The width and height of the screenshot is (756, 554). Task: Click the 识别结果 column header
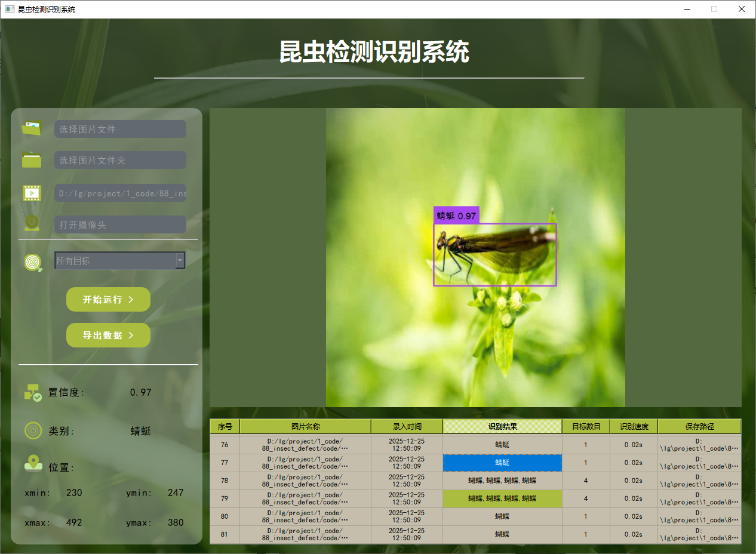[x=502, y=426]
